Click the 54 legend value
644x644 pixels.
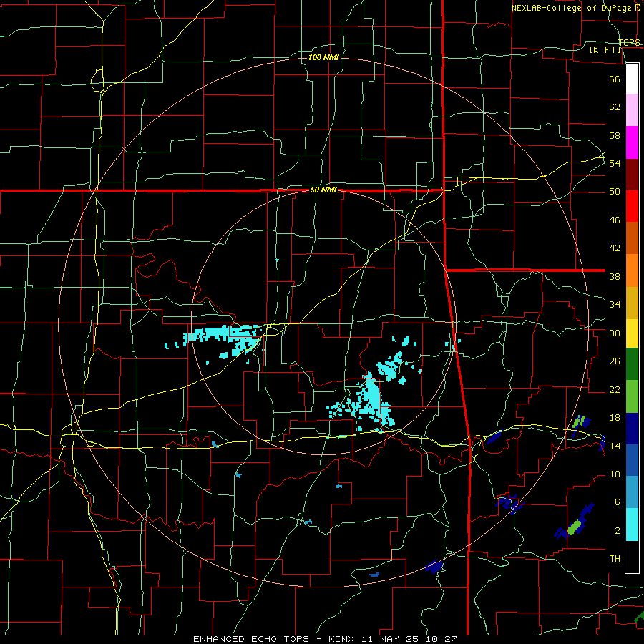[615, 163]
